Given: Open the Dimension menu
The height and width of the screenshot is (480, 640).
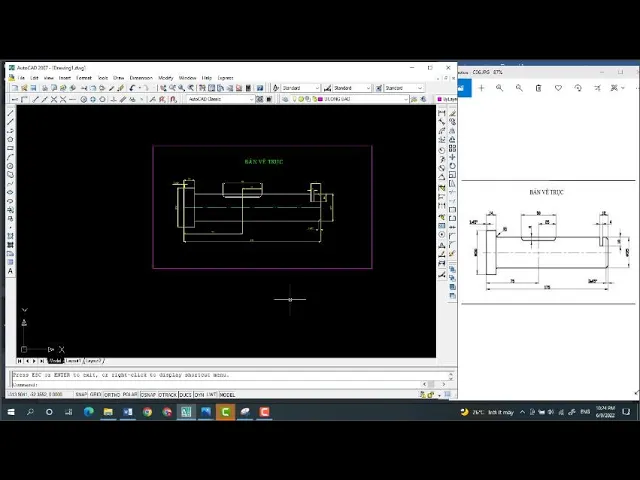Looking at the screenshot, I should (x=141, y=77).
